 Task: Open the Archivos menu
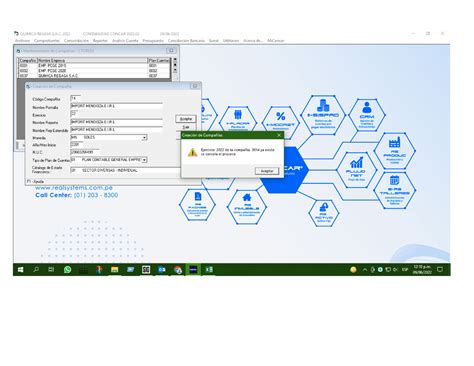tap(22, 41)
